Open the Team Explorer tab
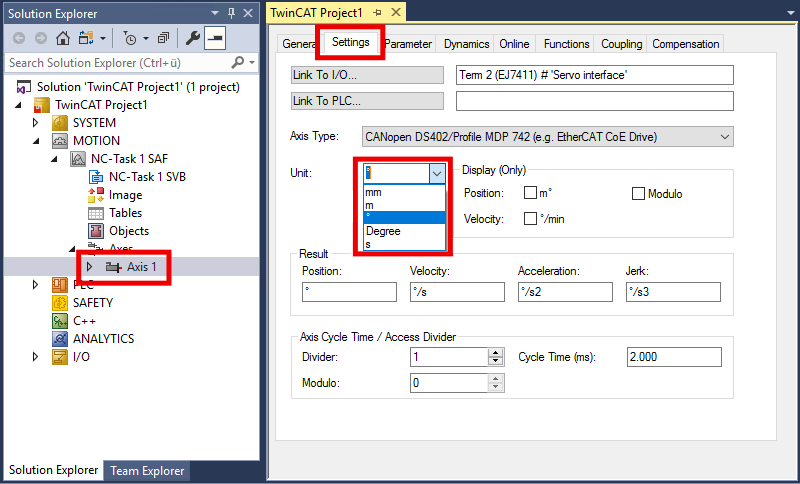The width and height of the screenshot is (800, 484). 147,471
